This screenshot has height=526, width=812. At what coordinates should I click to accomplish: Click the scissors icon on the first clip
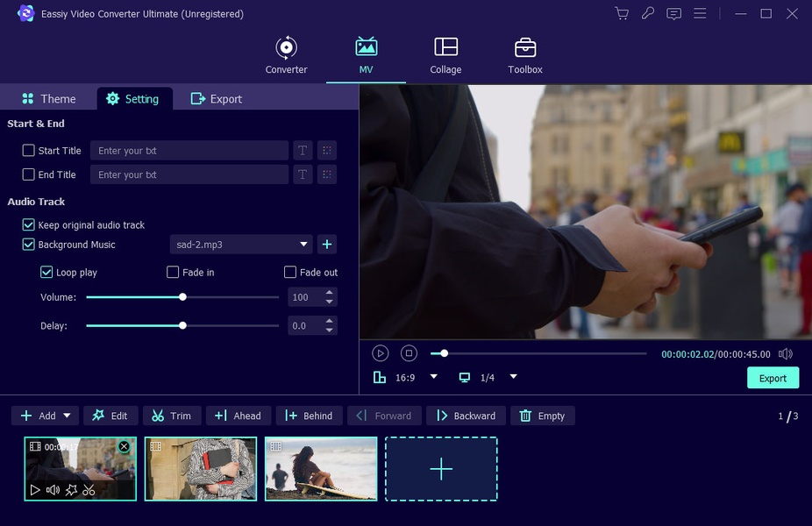89,490
